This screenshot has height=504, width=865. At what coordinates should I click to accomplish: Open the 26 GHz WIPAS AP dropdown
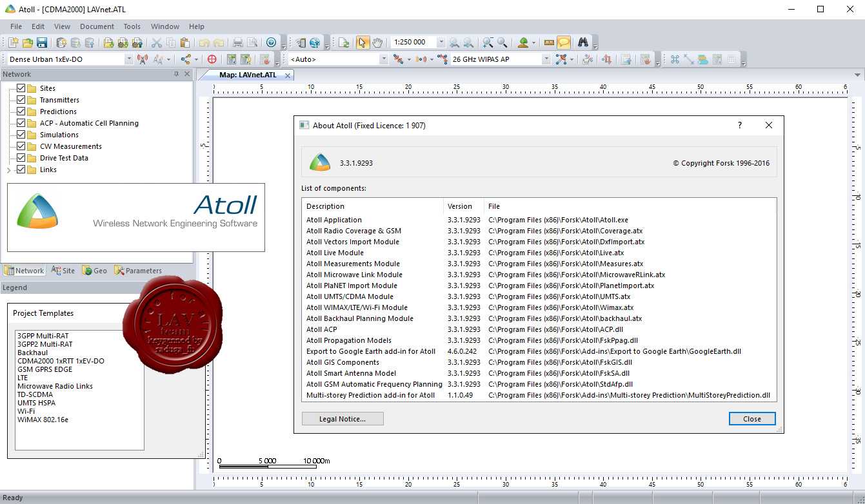tap(546, 59)
